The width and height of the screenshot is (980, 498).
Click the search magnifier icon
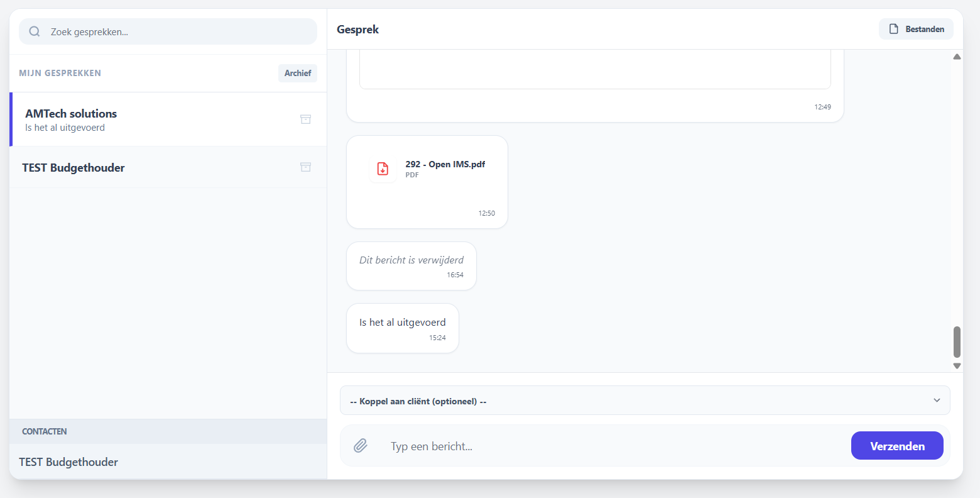[x=34, y=31]
